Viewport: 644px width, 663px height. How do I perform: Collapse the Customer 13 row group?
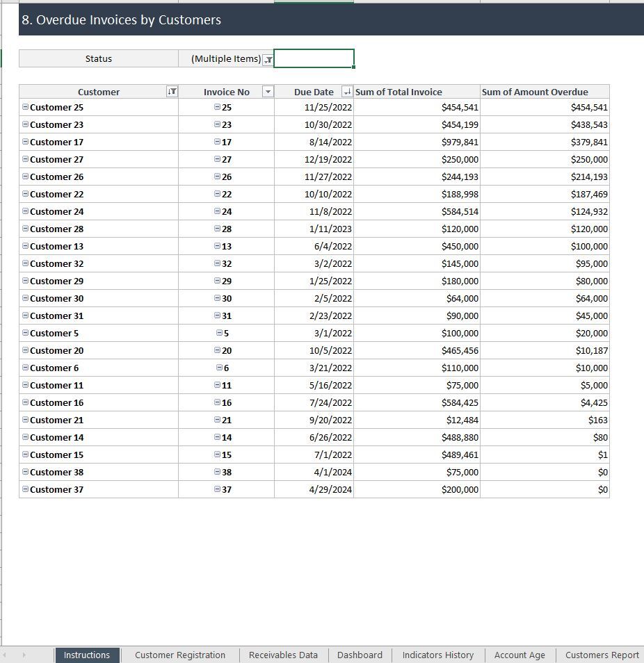(26, 245)
